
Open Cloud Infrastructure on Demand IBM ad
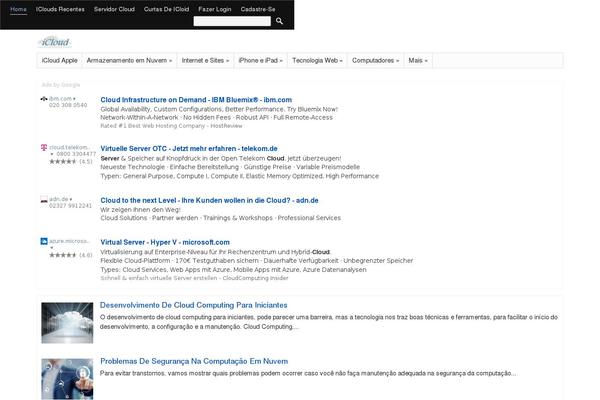[x=196, y=100]
